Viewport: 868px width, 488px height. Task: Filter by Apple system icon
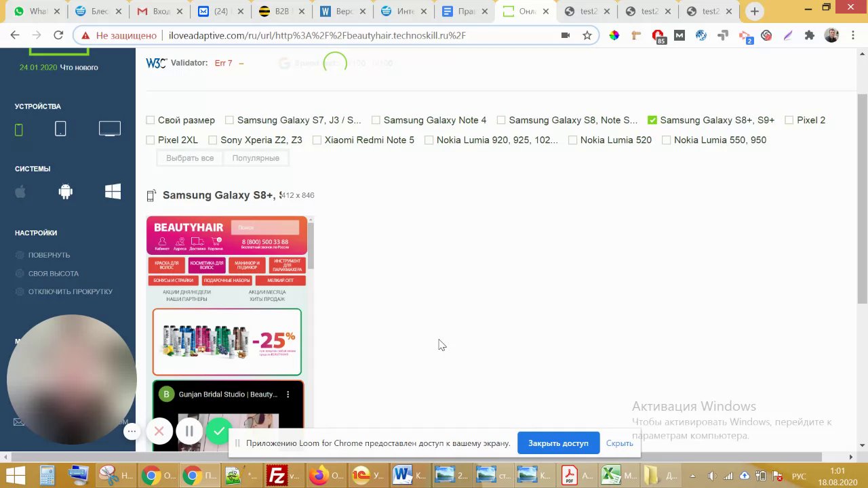point(20,192)
